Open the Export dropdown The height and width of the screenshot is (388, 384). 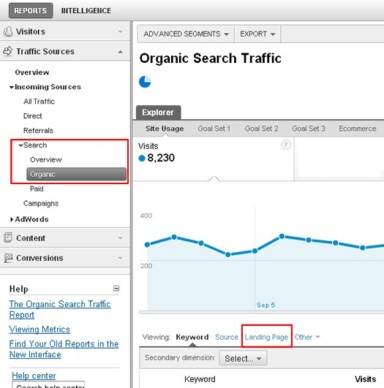[258, 34]
